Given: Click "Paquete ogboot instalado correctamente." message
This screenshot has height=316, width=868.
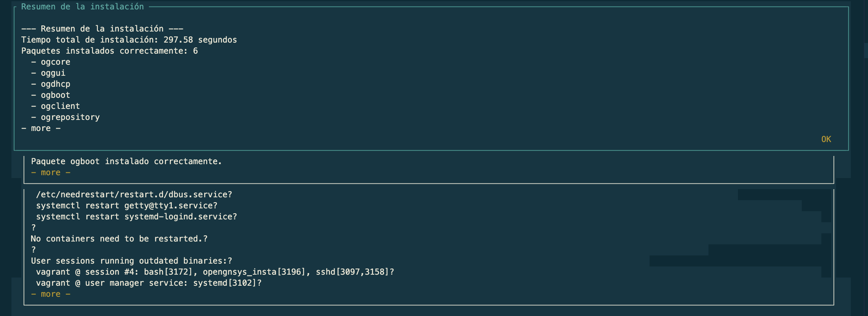Looking at the screenshot, I should click(126, 162).
